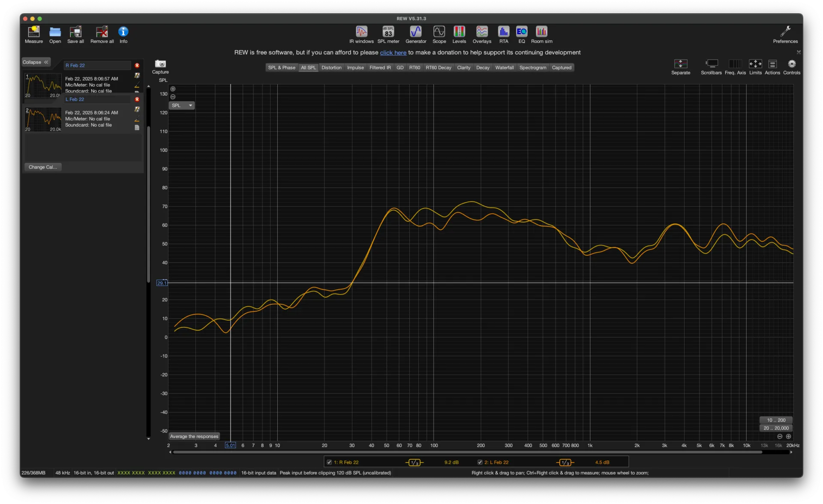The height and width of the screenshot is (504, 823).
Task: Uncheck the L Feb 22 trace checkbox
Action: [x=480, y=462]
